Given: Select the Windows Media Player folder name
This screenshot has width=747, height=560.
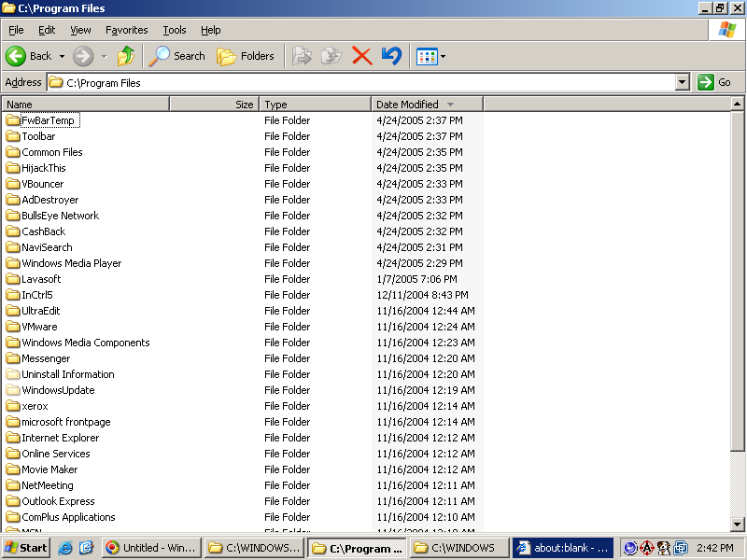Looking at the screenshot, I should pyautogui.click(x=72, y=263).
